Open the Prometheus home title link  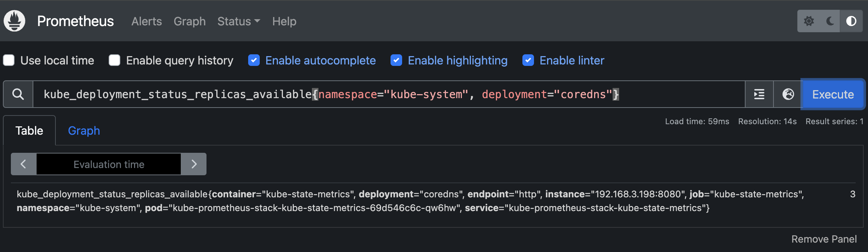coord(75,21)
